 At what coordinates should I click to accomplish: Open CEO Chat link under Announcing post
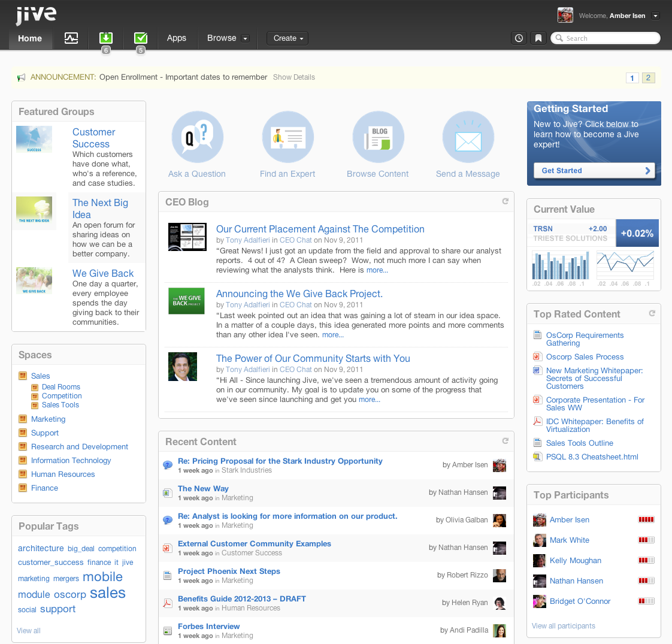click(296, 305)
